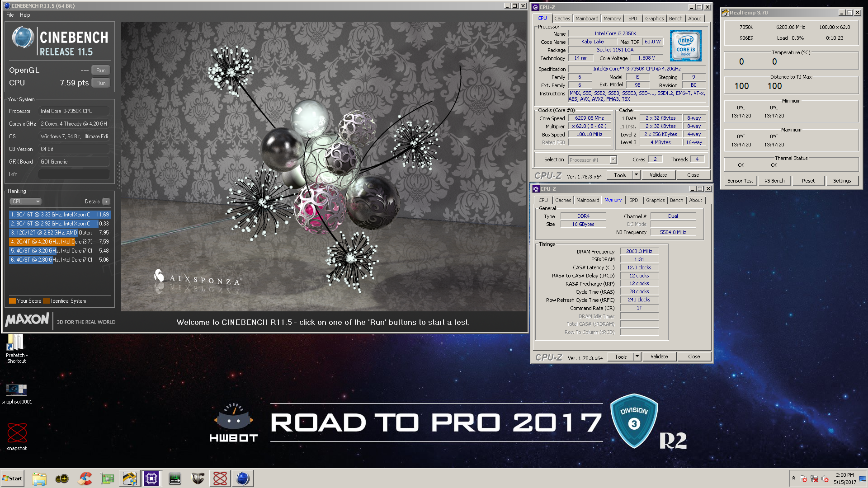Open Bench tab in upper CPU-Z window
The height and width of the screenshot is (488, 868).
(x=675, y=19)
